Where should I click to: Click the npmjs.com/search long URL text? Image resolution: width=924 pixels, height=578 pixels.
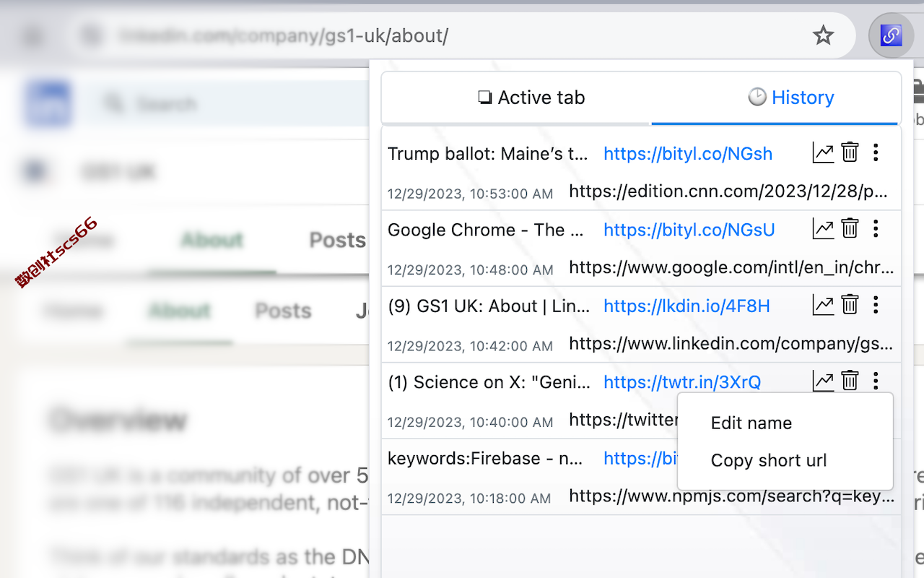731,496
